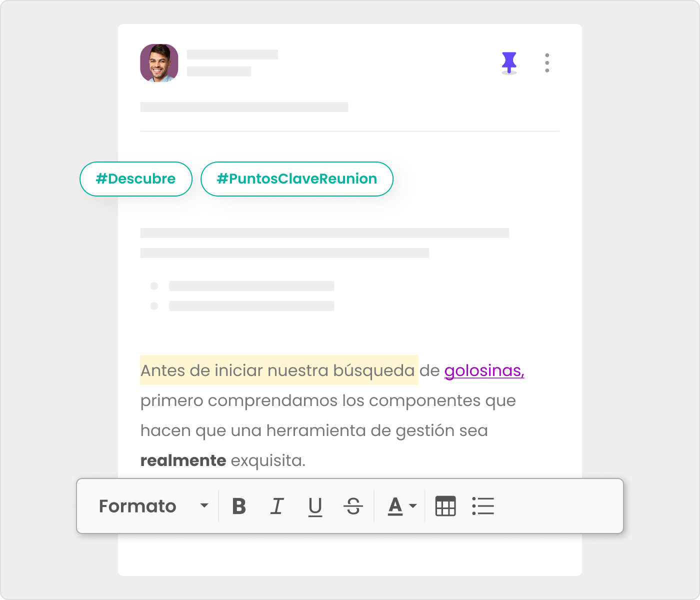The width and height of the screenshot is (700, 600).
Task: Select the bulleted list icon
Action: (483, 506)
